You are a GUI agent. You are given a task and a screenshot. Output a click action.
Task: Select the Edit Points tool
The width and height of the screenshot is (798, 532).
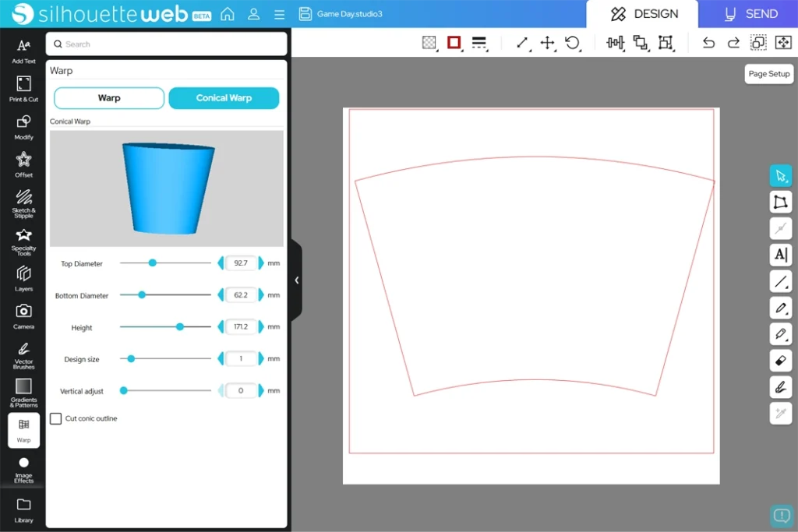780,203
